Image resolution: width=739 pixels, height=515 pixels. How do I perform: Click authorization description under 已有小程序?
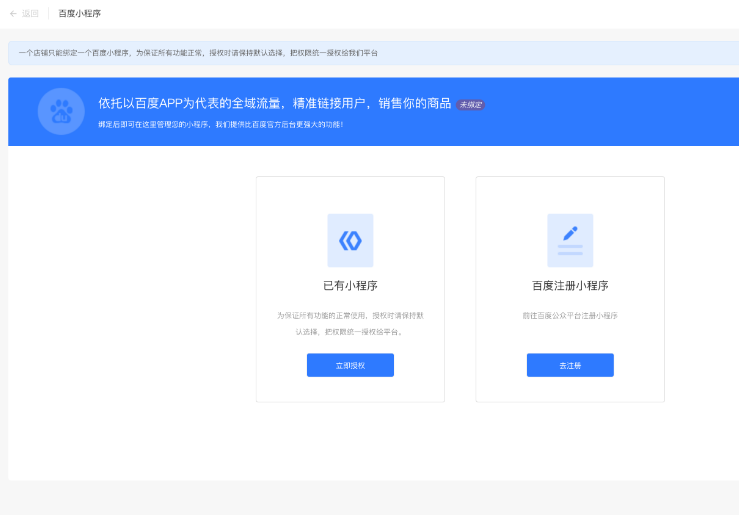click(350, 323)
